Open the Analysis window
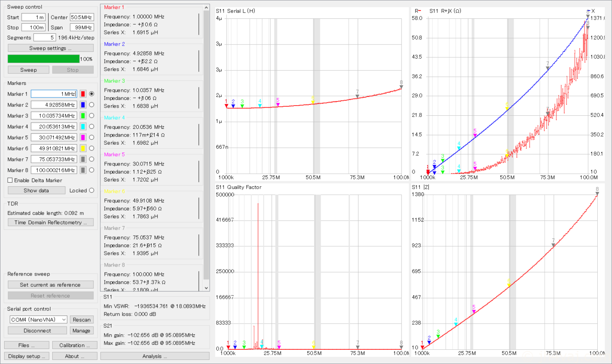The height and width of the screenshot is (364, 612). [x=155, y=356]
